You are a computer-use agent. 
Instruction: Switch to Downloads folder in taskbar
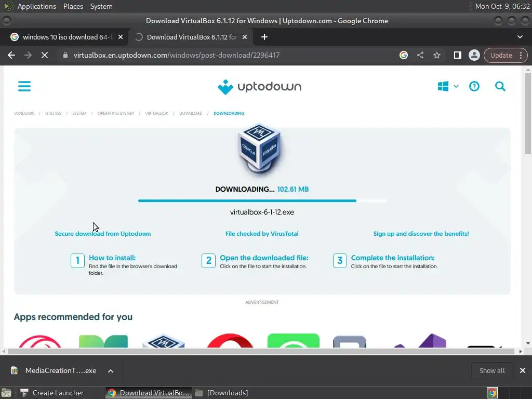tap(221, 393)
